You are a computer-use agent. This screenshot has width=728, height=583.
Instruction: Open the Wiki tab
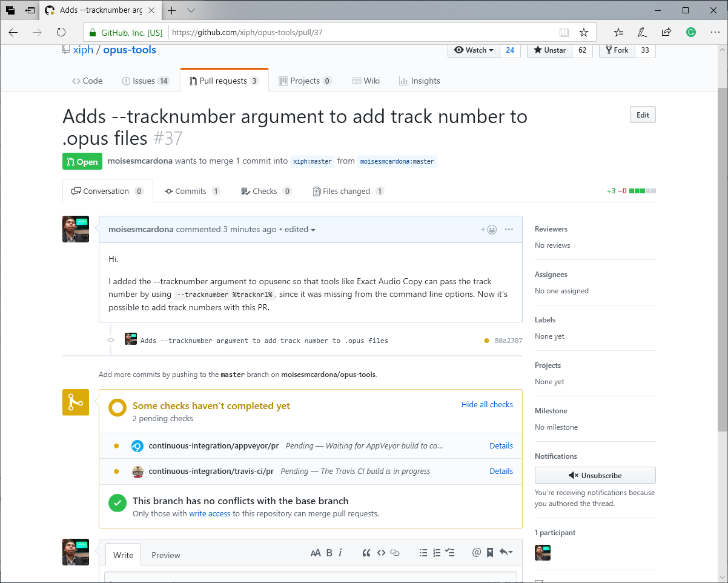click(x=366, y=81)
